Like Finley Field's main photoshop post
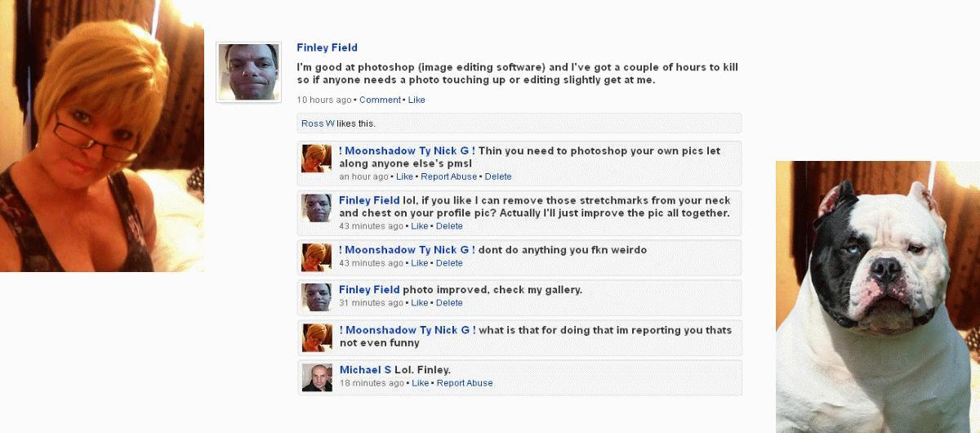This screenshot has height=433, width=980. (416, 100)
